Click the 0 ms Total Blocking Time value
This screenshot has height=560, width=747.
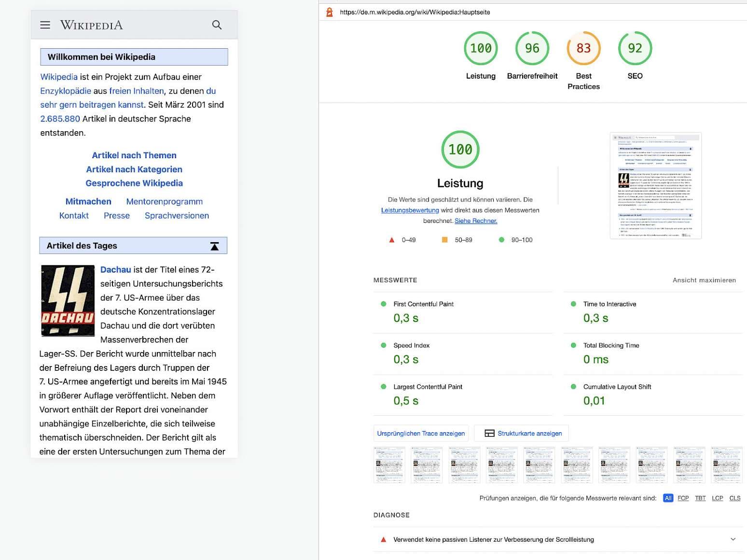click(x=596, y=359)
